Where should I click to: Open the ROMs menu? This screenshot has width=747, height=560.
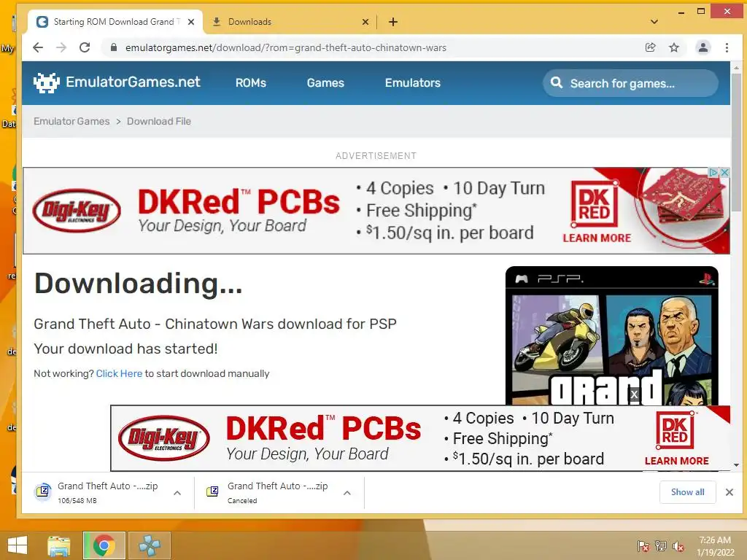(x=251, y=83)
